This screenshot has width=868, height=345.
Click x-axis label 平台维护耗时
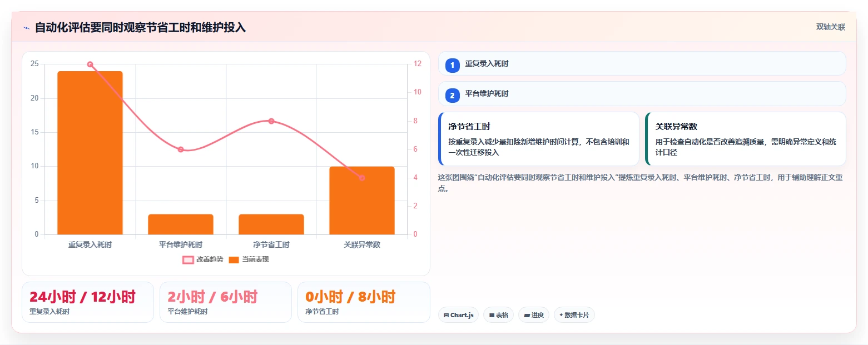[181, 244]
